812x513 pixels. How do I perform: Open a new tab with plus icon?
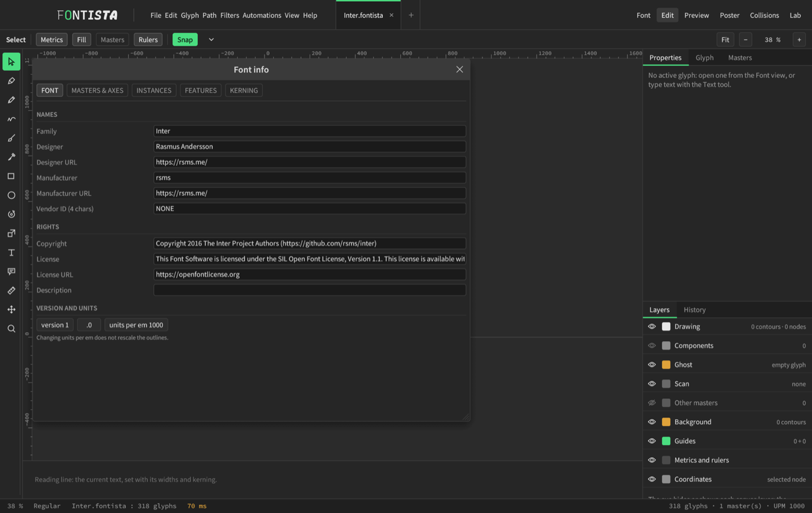pyautogui.click(x=411, y=15)
